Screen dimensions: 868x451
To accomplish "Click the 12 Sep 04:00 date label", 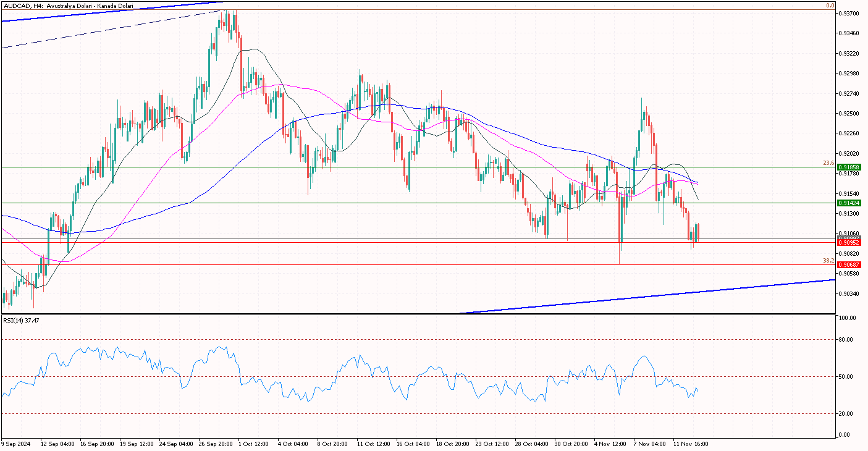I will [x=57, y=444].
